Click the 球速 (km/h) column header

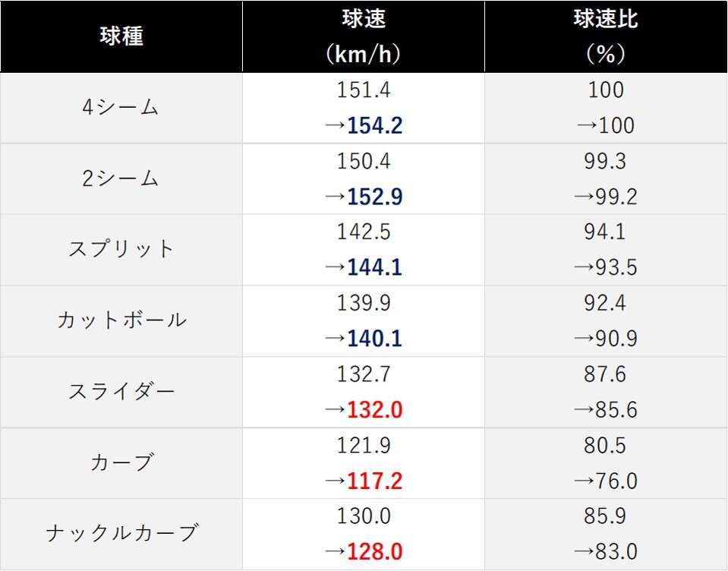click(x=364, y=36)
